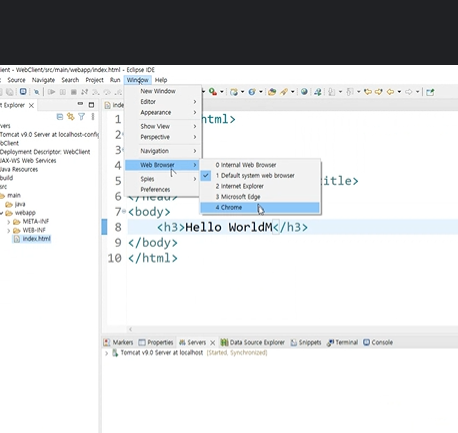Viewport: 458px width, 433px height.
Task: Toggle code folding at line 2
Action: (x=123, y=134)
